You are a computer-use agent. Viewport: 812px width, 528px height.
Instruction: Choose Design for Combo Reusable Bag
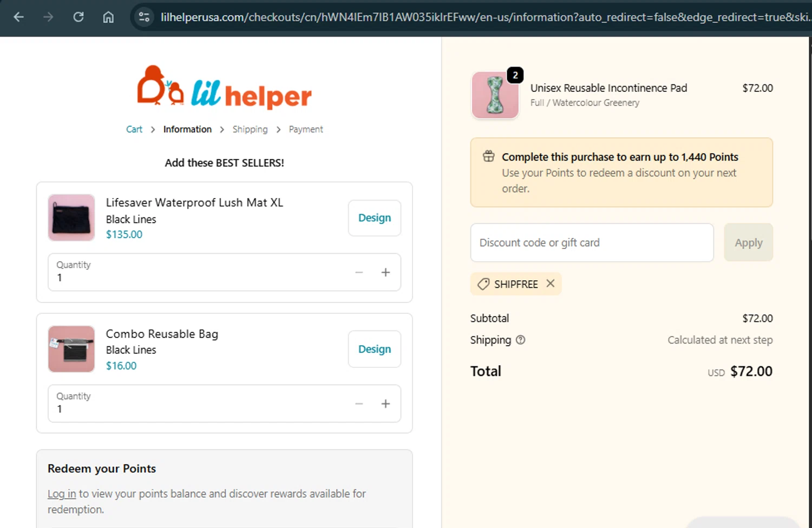click(x=375, y=349)
